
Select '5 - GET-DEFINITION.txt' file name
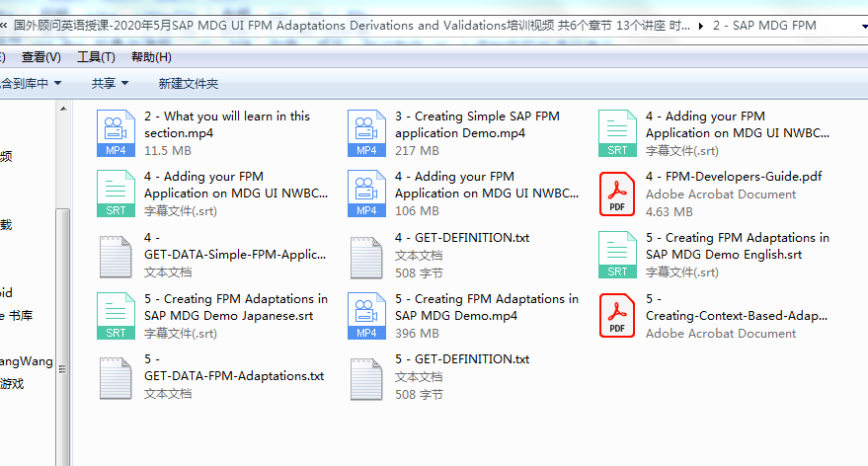(x=462, y=359)
